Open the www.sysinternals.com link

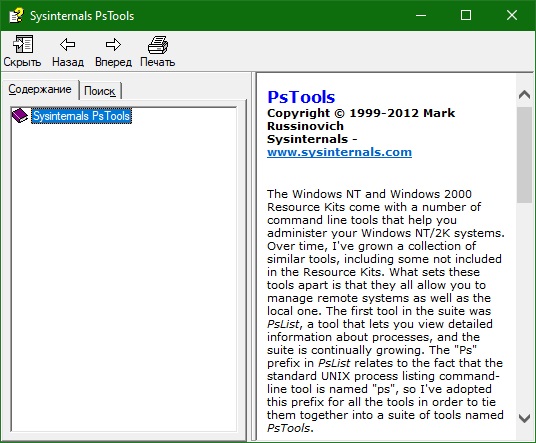pyautogui.click(x=339, y=152)
